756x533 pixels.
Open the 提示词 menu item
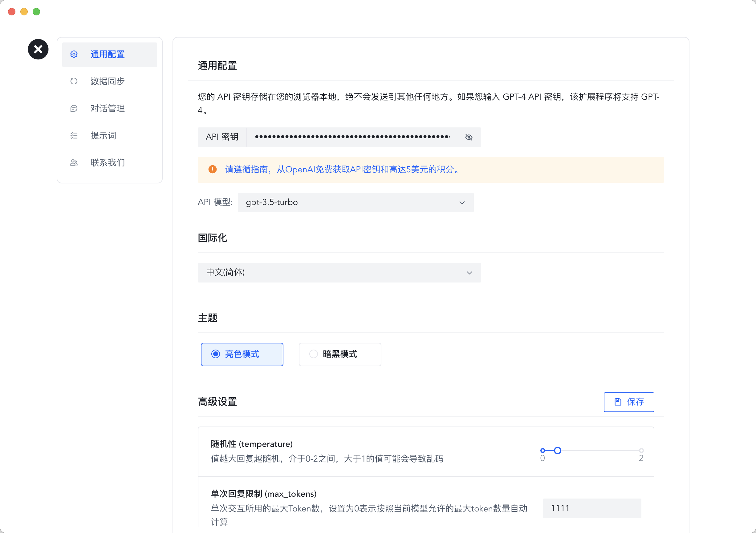coord(104,135)
